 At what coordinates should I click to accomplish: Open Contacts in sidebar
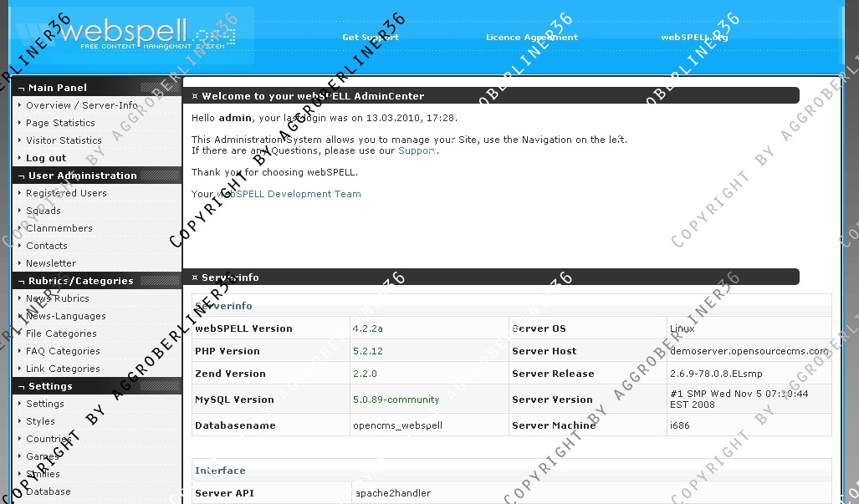47,246
